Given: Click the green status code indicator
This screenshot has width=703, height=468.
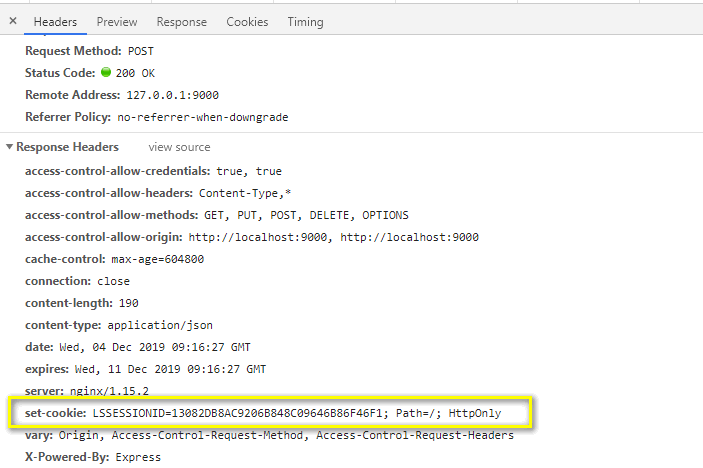Looking at the screenshot, I should coord(105,73).
